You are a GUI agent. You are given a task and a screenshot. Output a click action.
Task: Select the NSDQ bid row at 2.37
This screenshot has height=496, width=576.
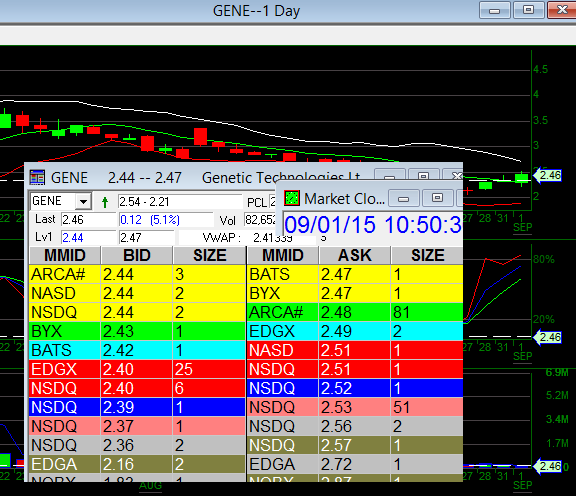[137, 426]
